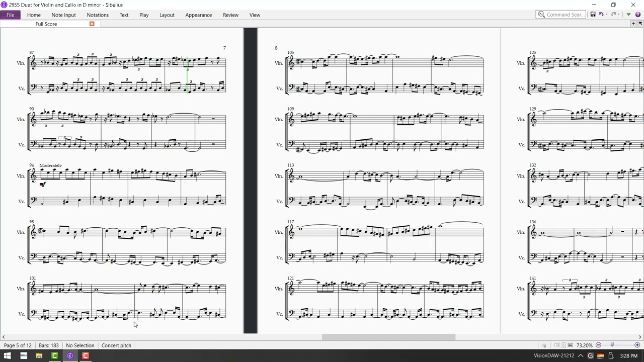Click the Bars: 183 status entry
The height and width of the screenshot is (362, 644).
point(49,345)
